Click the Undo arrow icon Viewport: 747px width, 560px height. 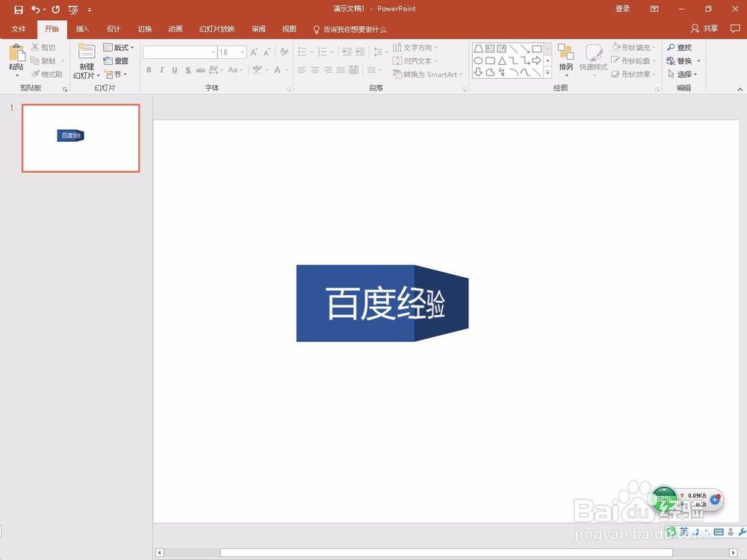36,9
